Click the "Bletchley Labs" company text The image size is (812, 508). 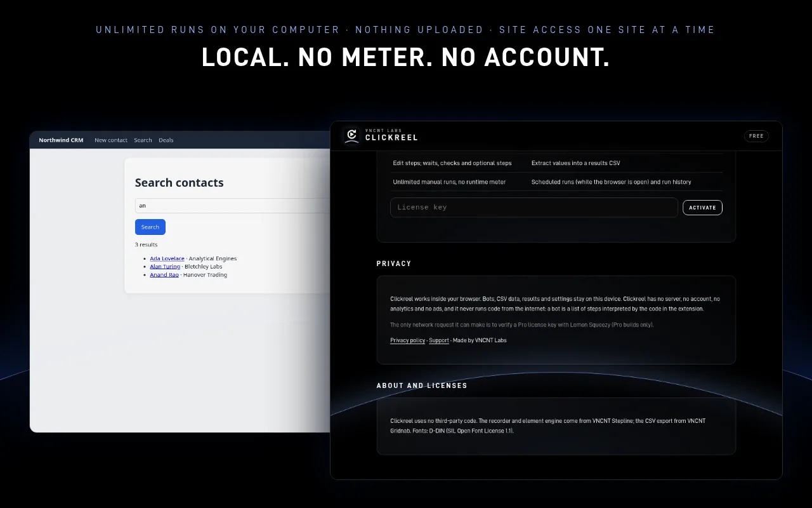click(x=204, y=267)
